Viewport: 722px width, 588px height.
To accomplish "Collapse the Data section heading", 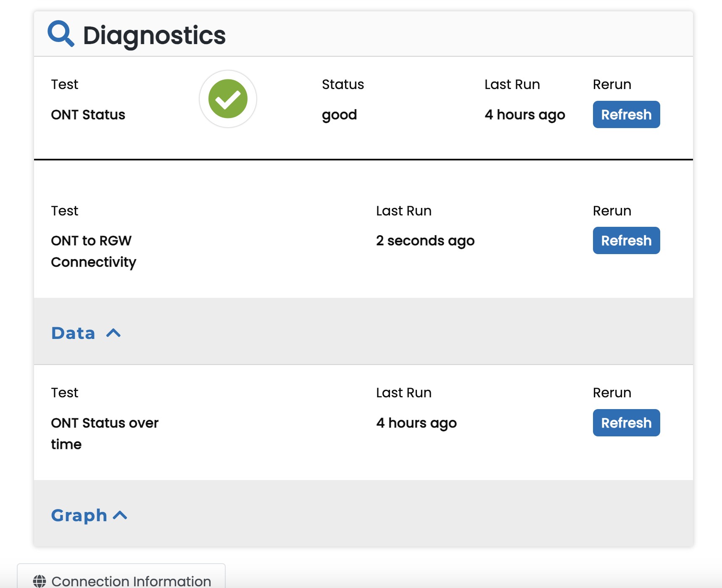I will pyautogui.click(x=74, y=333).
